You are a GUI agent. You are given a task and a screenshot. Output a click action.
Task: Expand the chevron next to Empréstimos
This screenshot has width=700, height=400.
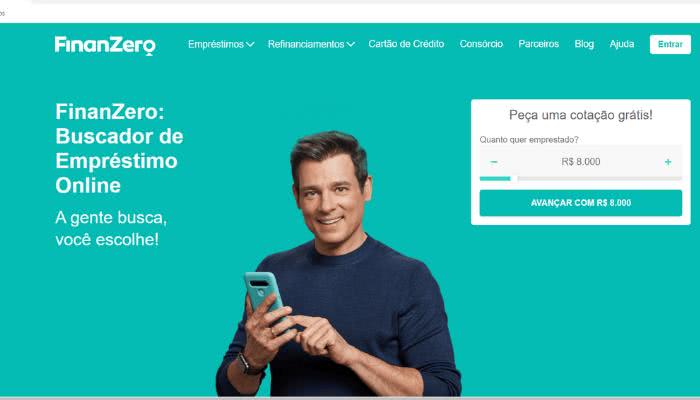[250, 44]
